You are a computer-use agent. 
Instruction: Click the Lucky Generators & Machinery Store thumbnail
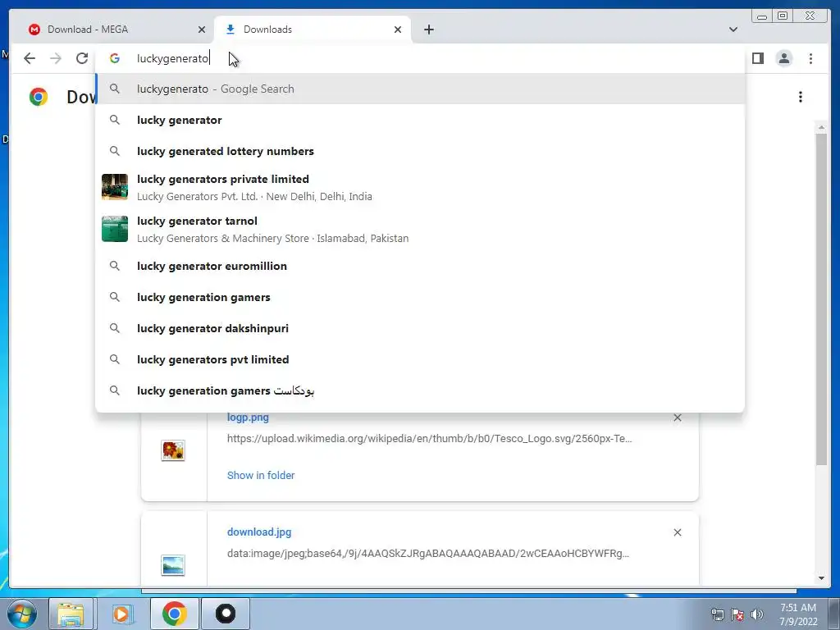point(115,229)
